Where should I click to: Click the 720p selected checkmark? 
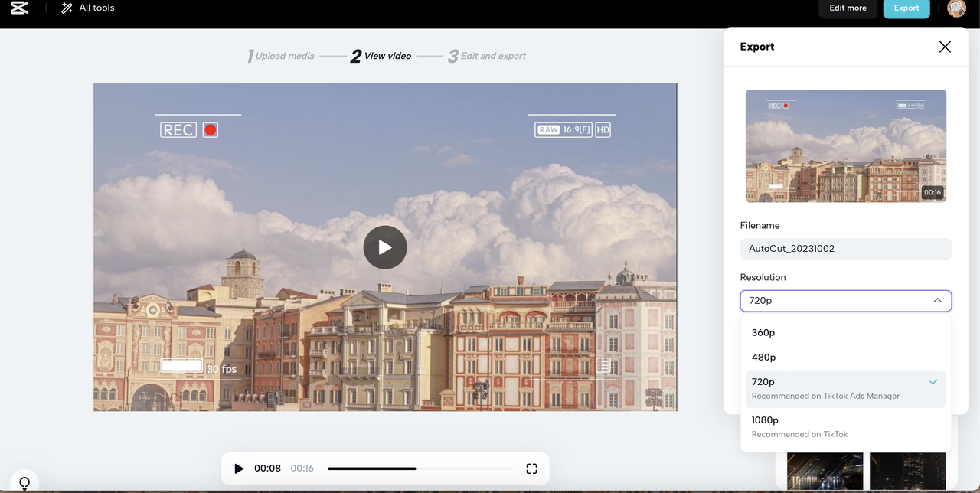pos(933,381)
